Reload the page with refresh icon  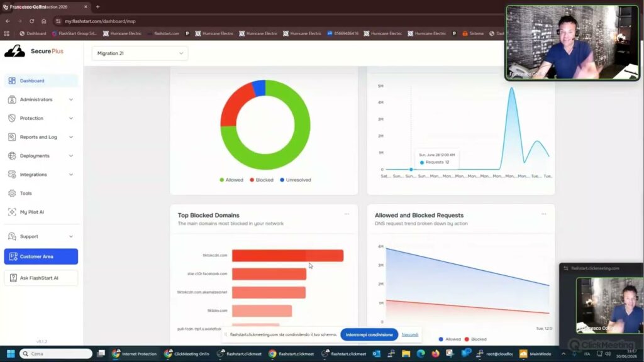31,21
